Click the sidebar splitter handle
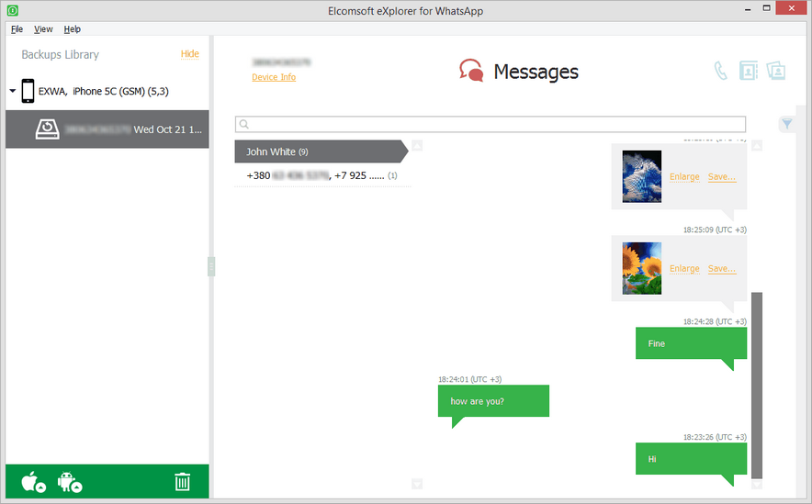 tap(211, 266)
